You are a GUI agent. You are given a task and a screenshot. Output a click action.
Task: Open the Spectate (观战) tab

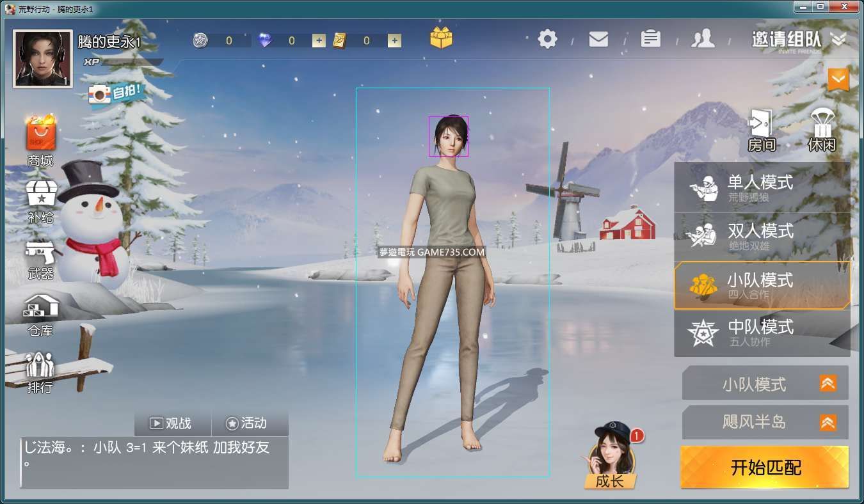click(x=173, y=423)
